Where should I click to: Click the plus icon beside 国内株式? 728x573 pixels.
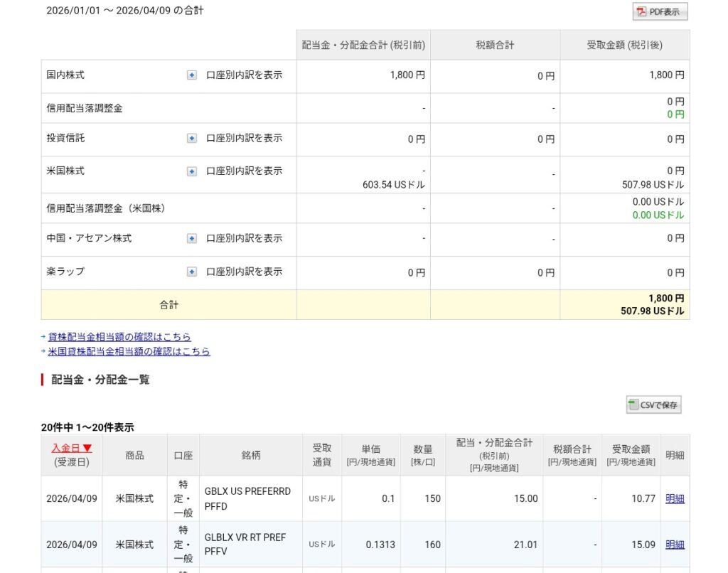point(192,75)
